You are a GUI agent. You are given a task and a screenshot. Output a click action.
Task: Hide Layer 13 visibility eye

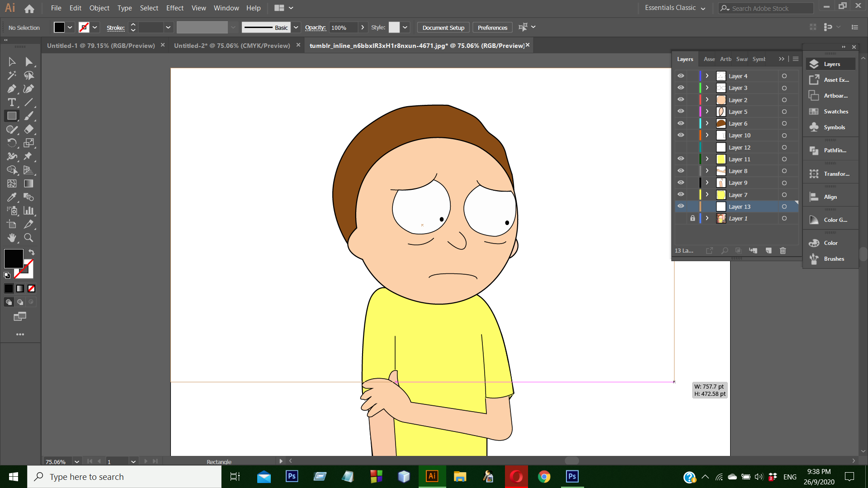point(681,206)
